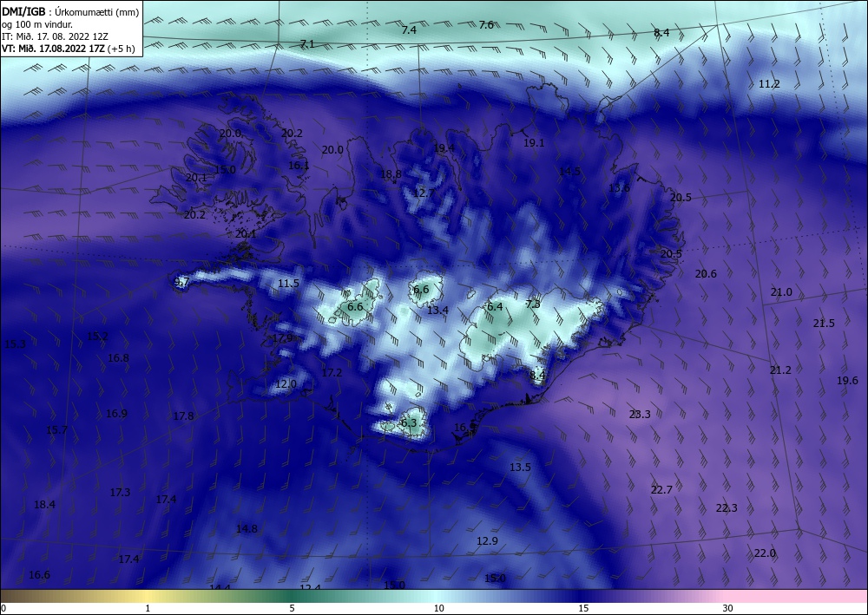Click the map value 13.4

coord(437,311)
